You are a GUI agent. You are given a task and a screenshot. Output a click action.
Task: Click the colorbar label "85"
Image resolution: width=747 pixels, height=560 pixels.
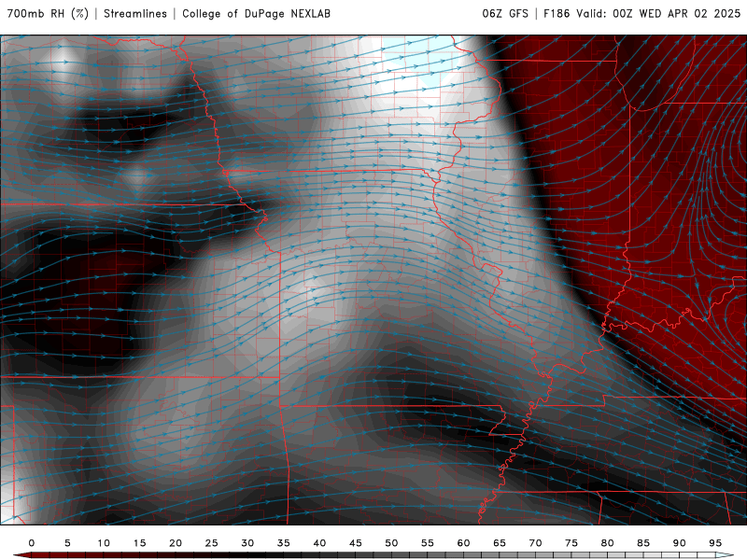click(643, 543)
